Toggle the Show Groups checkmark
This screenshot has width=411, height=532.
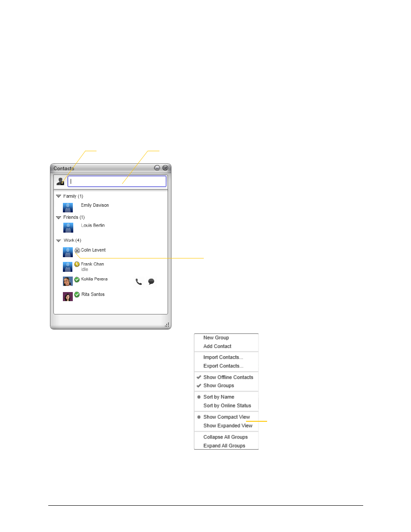tap(218, 386)
